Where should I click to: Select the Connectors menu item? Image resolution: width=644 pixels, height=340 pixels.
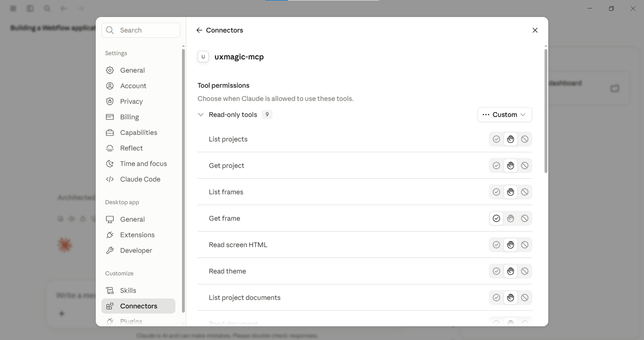point(138,306)
